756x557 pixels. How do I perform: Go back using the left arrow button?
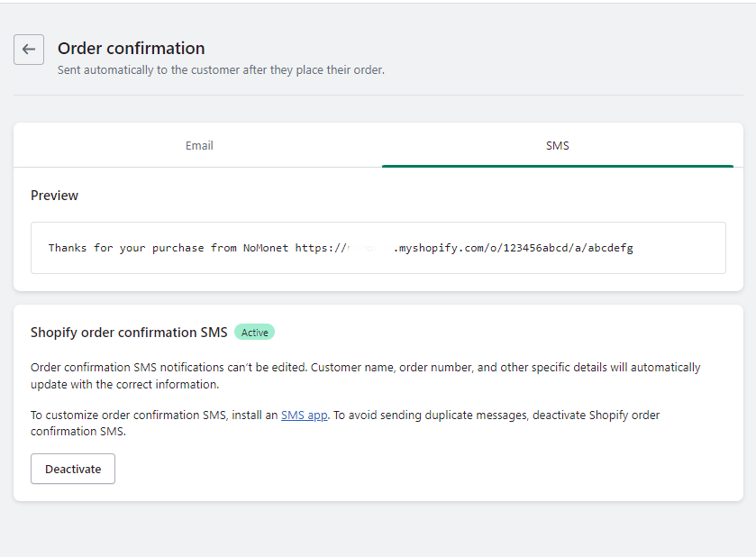(x=29, y=50)
